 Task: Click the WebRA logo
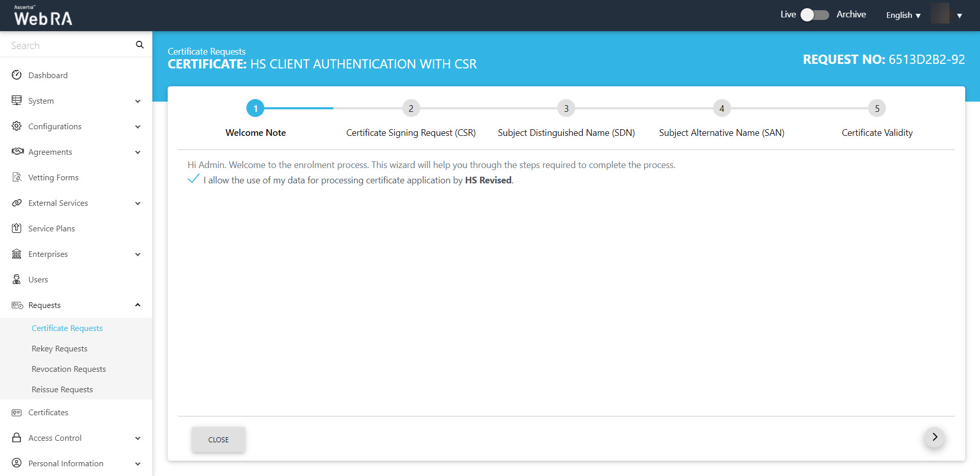coord(43,16)
